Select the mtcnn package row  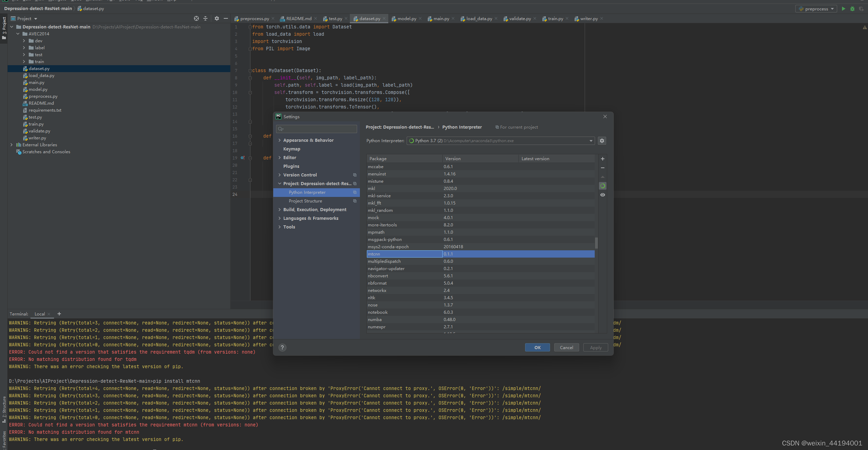[x=480, y=254]
